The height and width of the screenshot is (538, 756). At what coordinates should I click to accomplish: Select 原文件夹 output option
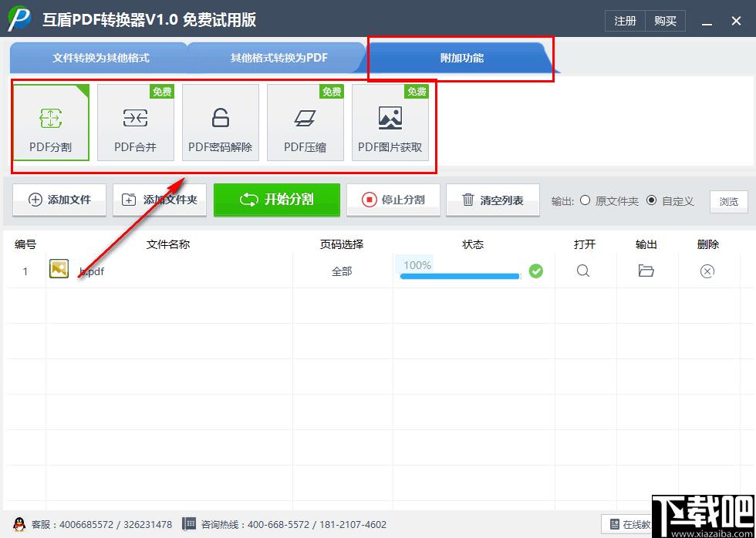pos(609,201)
